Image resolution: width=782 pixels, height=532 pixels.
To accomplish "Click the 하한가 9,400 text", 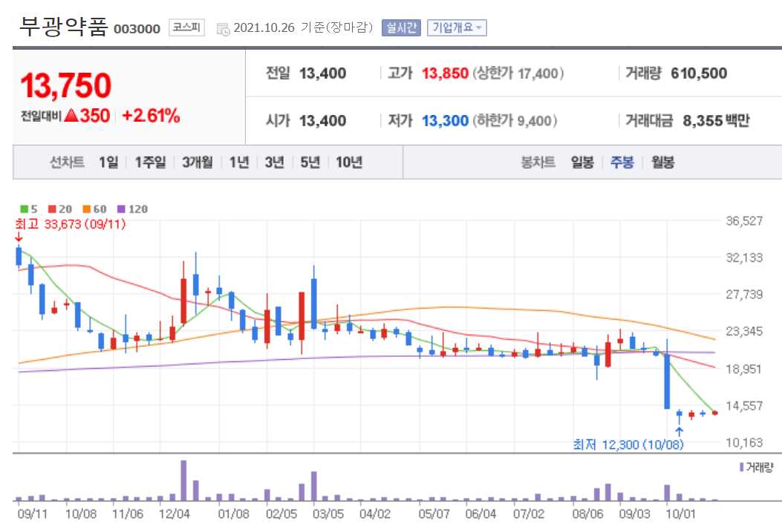I will (515, 120).
